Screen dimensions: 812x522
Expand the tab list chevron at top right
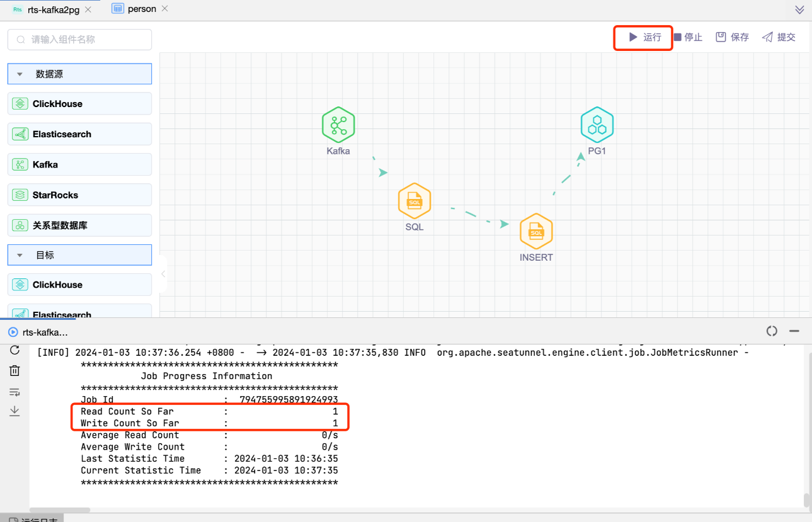pyautogui.click(x=799, y=9)
